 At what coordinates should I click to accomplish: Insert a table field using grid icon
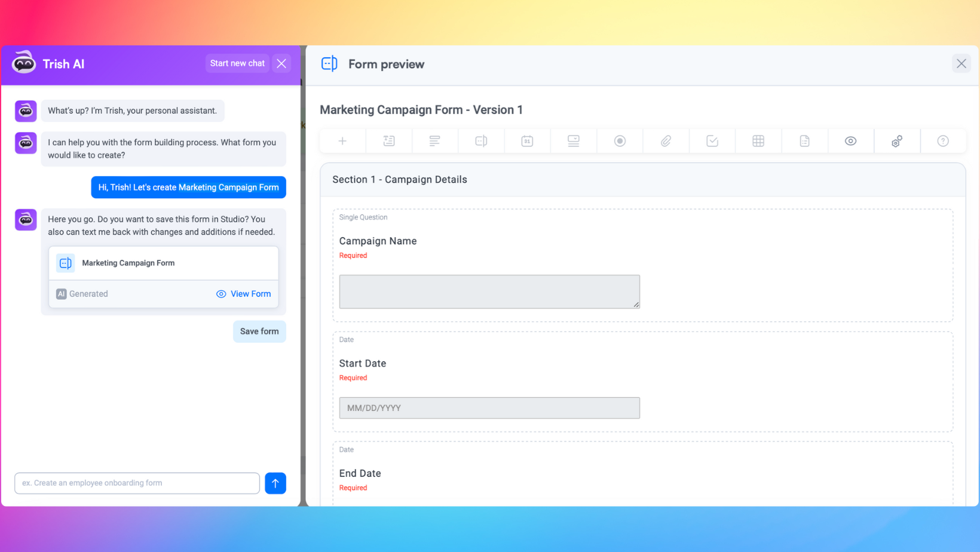point(758,141)
